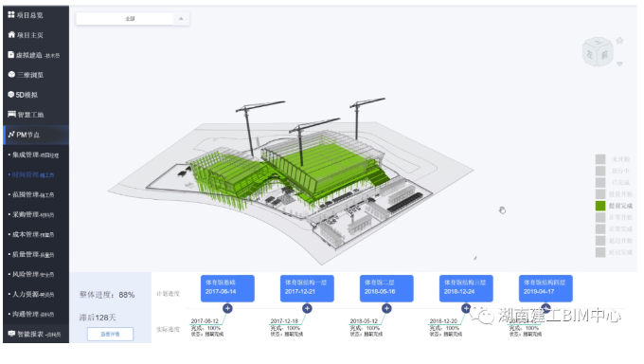Open the 全部 filter dropdown
Screen dimensions: 644x364
coord(133,19)
